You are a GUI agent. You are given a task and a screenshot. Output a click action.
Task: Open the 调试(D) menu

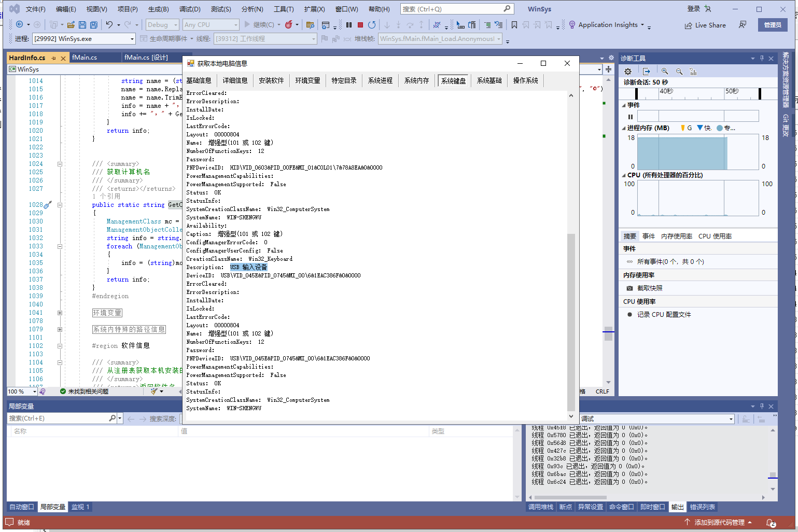[x=190, y=9]
